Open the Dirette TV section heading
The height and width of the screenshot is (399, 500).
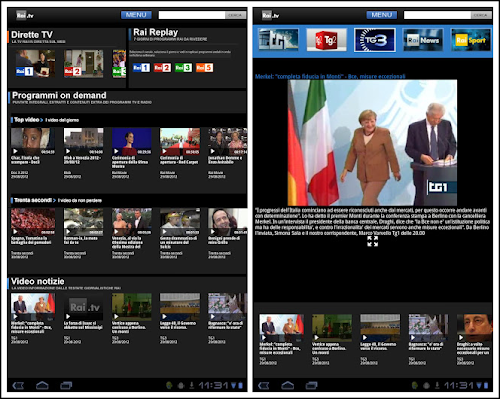tap(32, 35)
